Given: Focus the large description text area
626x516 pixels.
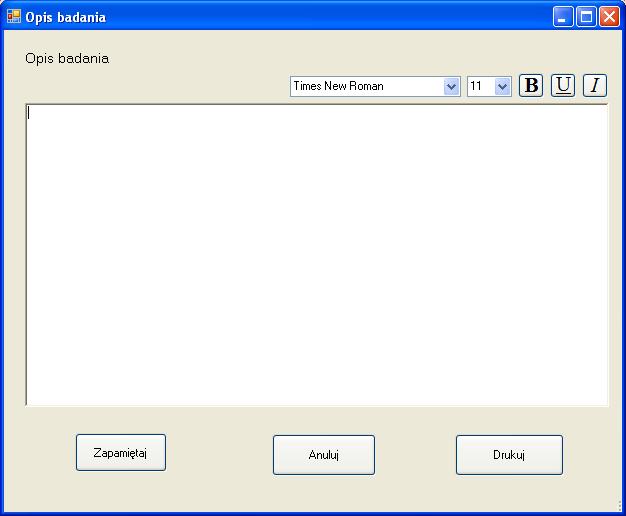Looking at the screenshot, I should point(317,255).
